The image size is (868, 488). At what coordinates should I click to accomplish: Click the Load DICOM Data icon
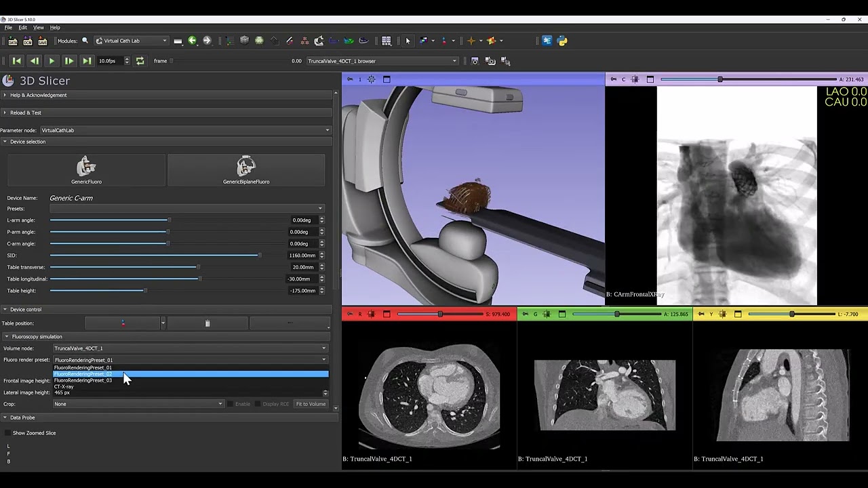pos(28,41)
